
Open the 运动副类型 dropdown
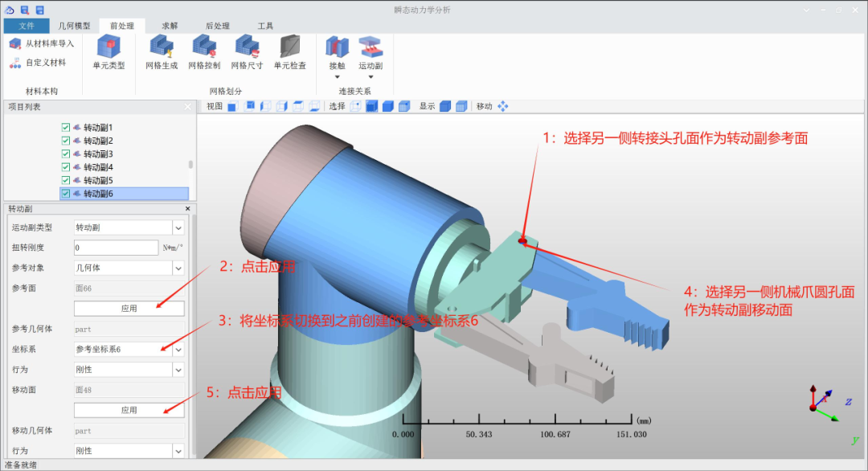click(178, 227)
